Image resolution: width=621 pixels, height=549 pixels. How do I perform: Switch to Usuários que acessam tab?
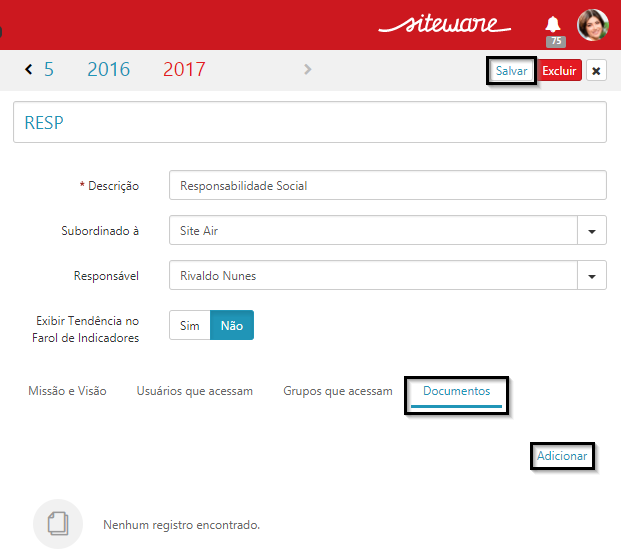tap(194, 391)
